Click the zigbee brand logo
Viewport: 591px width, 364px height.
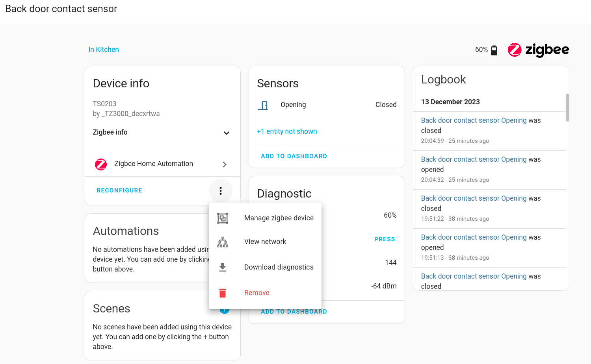click(538, 50)
